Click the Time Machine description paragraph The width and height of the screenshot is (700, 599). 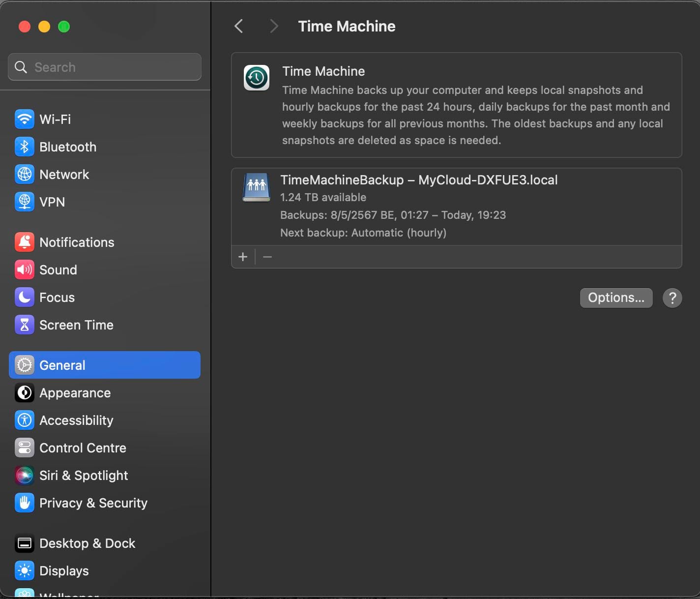pyautogui.click(x=476, y=115)
